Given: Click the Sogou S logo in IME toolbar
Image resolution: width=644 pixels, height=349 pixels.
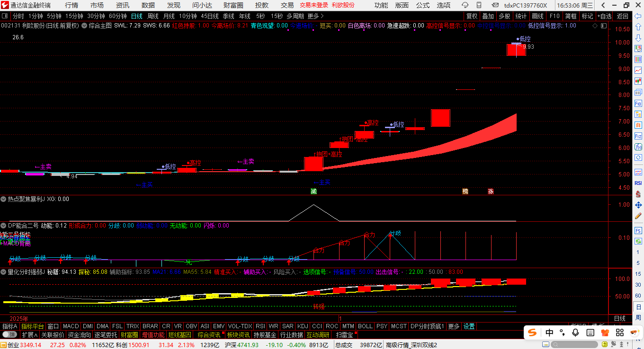Looking at the screenshot, I should 533,332.
